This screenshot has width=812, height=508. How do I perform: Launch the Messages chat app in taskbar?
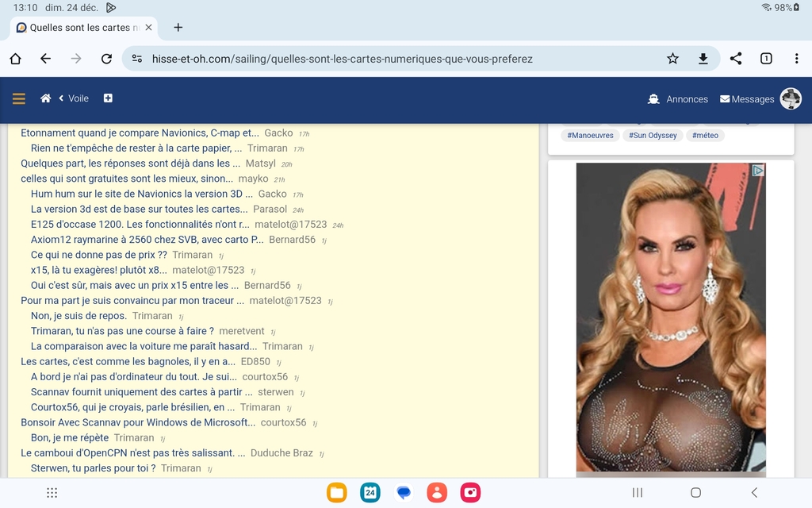point(404,492)
